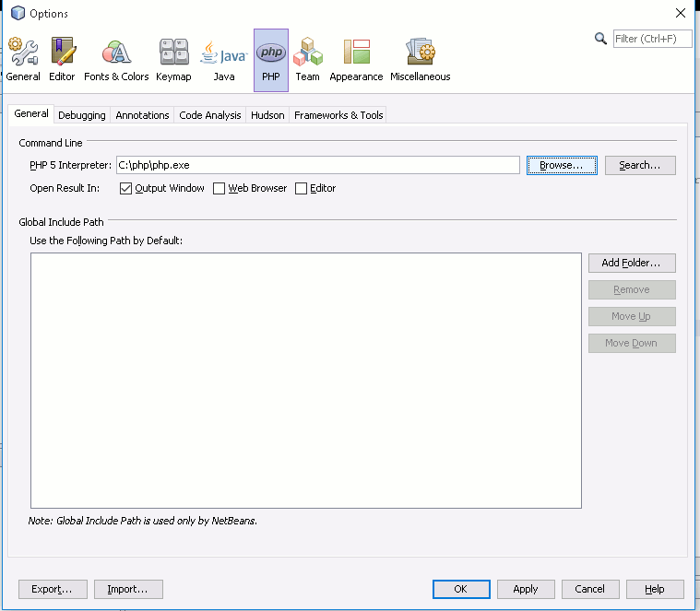Image resolution: width=700 pixels, height=611 pixels.
Task: Click the Apply button
Action: coord(526,589)
